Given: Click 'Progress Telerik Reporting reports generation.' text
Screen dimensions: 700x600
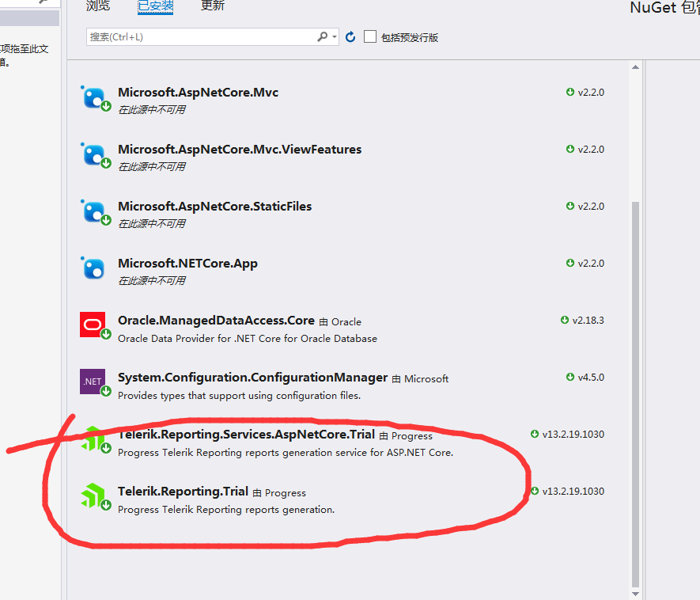Looking at the screenshot, I should [x=226, y=510].
